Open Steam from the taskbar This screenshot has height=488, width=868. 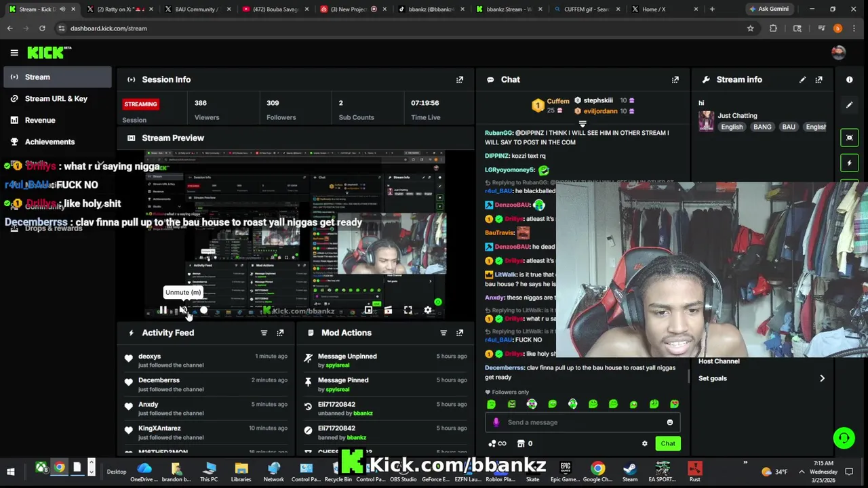630,472
